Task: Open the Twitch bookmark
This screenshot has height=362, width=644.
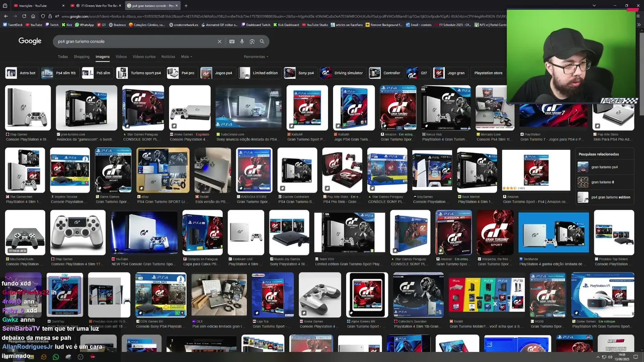Action: click(x=52, y=25)
